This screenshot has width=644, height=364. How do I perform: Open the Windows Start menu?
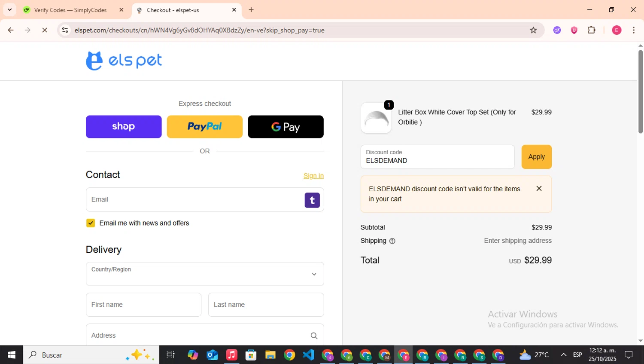point(12,355)
